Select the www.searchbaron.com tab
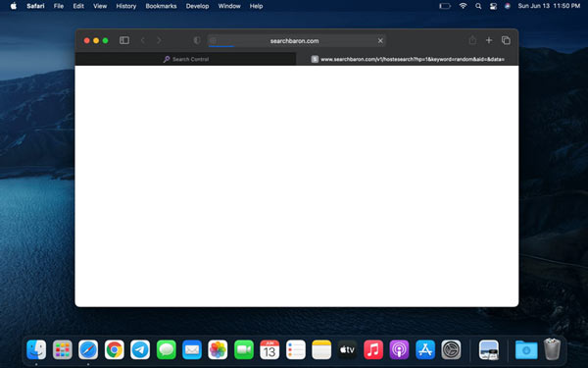The width and height of the screenshot is (588, 368). pyautogui.click(x=408, y=59)
